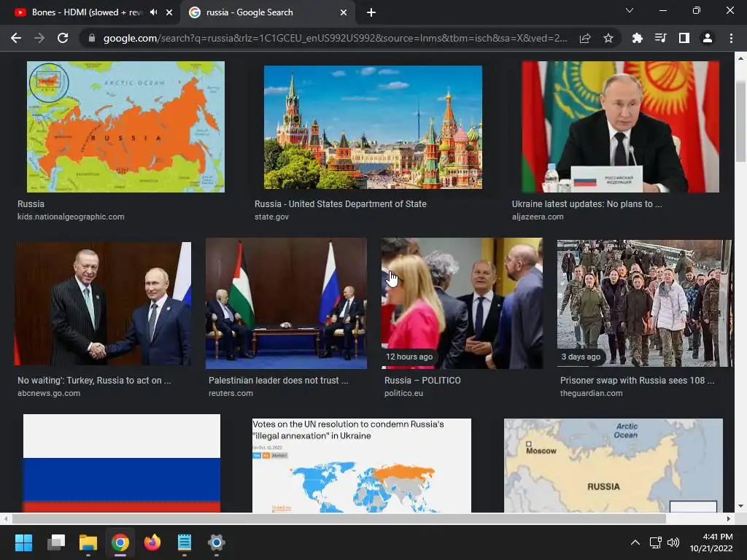Open the aljazeera Putin press image
Viewport: 747px width, 560px height.
[x=620, y=127]
